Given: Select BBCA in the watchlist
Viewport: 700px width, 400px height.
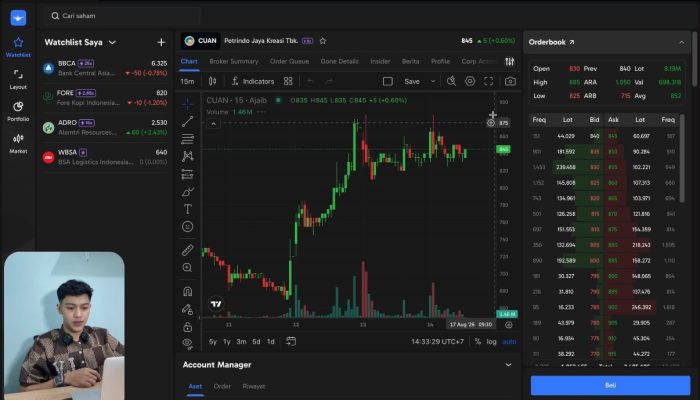Looking at the screenshot, I should click(105, 68).
